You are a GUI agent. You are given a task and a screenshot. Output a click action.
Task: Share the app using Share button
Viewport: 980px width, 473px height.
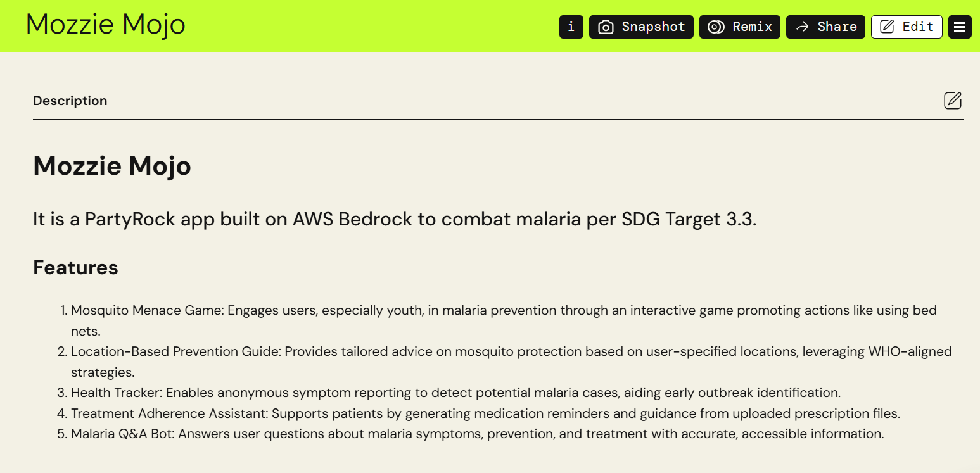click(825, 27)
